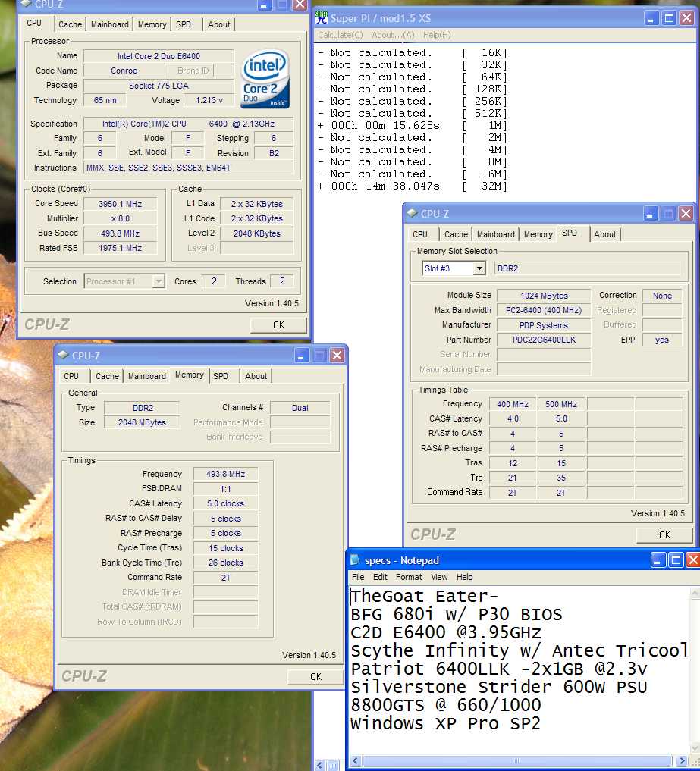Open About...(A) menu in Super PI

click(393, 35)
